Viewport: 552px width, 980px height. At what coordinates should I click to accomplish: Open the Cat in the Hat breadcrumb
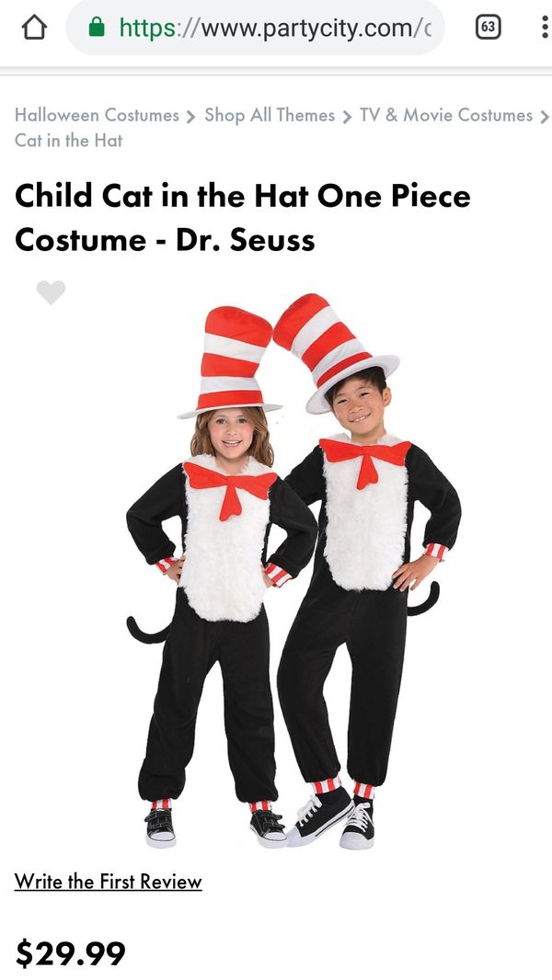pyautogui.click(x=69, y=141)
